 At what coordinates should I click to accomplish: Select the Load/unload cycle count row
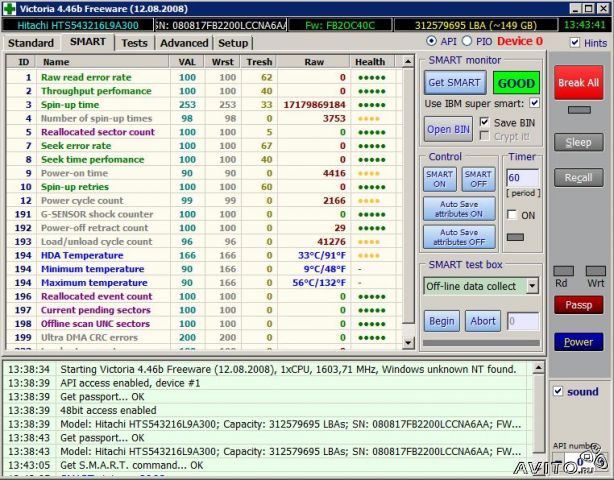tap(204, 242)
